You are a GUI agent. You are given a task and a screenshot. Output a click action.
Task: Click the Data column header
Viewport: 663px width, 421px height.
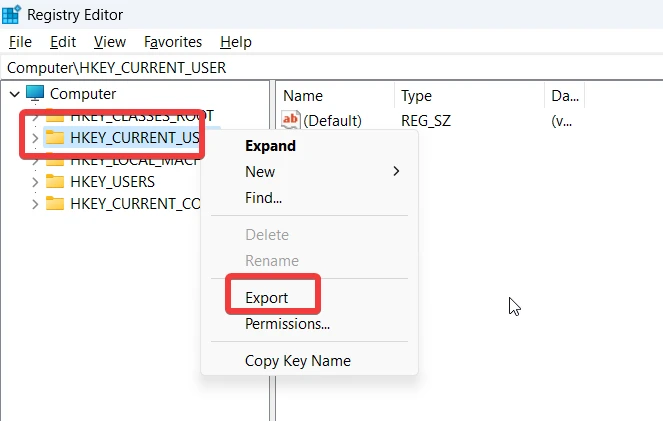pos(565,96)
